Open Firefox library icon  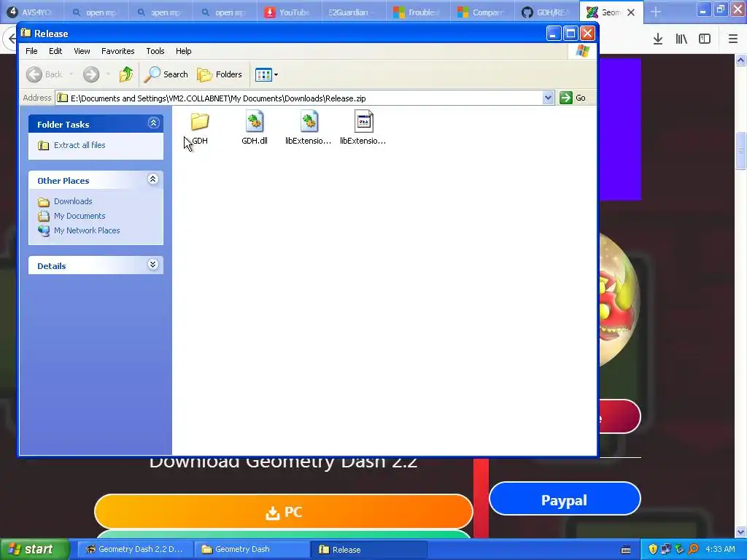681,39
